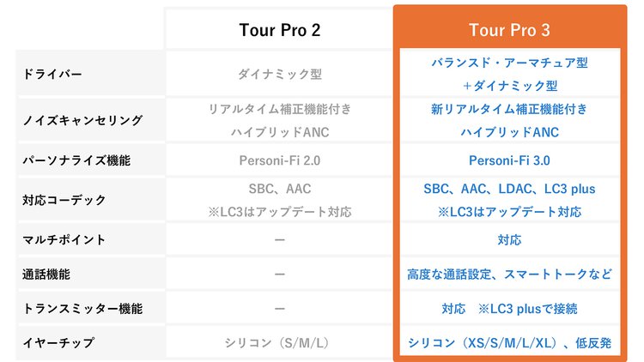Click the トランスミッター機能 row label

[82, 309]
